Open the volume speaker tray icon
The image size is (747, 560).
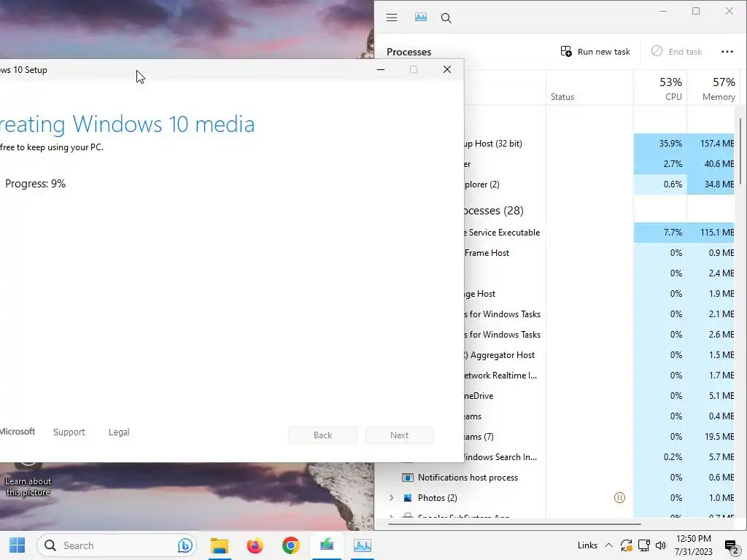pyautogui.click(x=660, y=545)
